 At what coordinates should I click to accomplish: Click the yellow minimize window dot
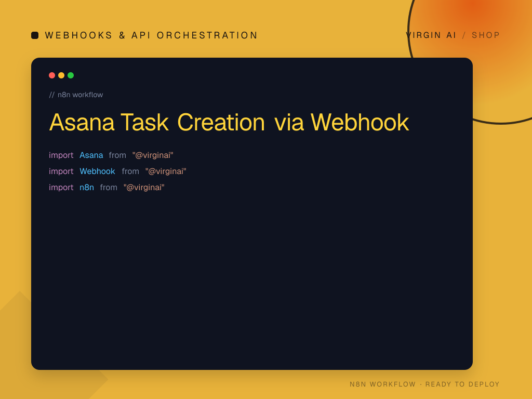click(x=61, y=75)
